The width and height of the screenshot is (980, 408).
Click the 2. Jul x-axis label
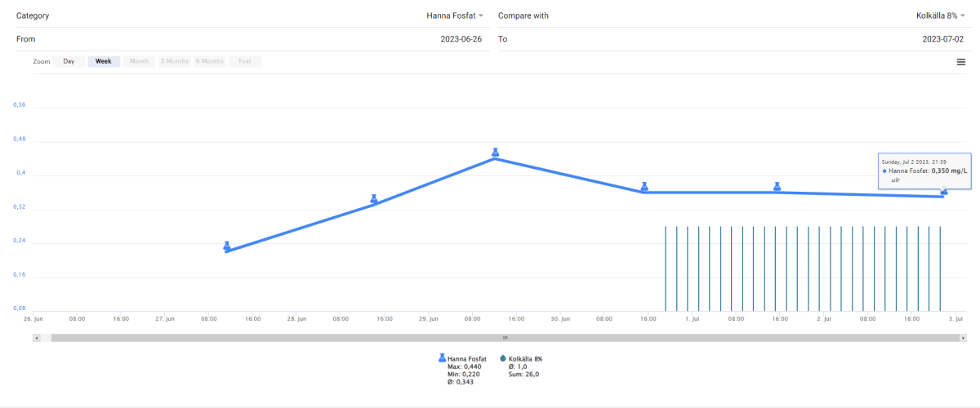tap(824, 319)
